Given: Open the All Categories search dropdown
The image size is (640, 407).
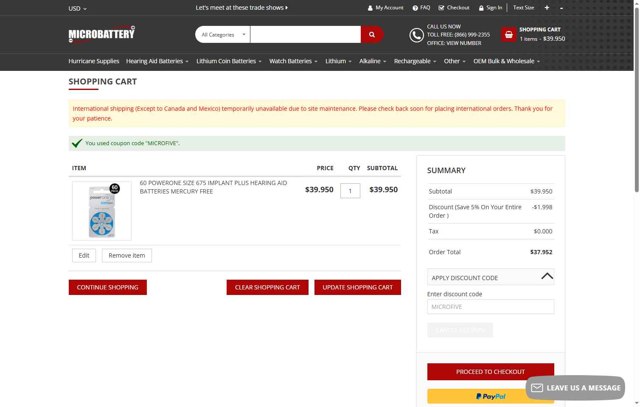Looking at the screenshot, I should 223,35.
